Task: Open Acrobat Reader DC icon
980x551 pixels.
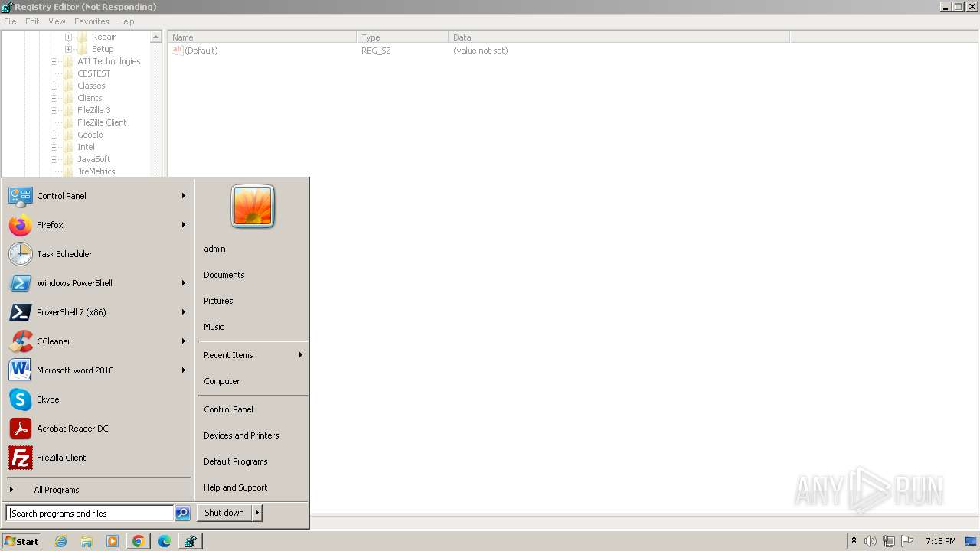Action: point(20,429)
